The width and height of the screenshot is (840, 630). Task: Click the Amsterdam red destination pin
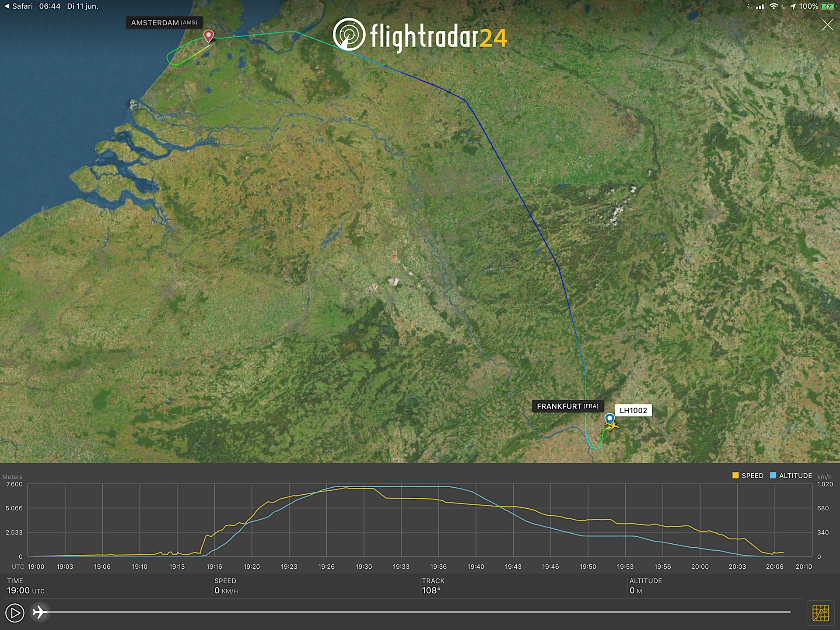tap(209, 35)
